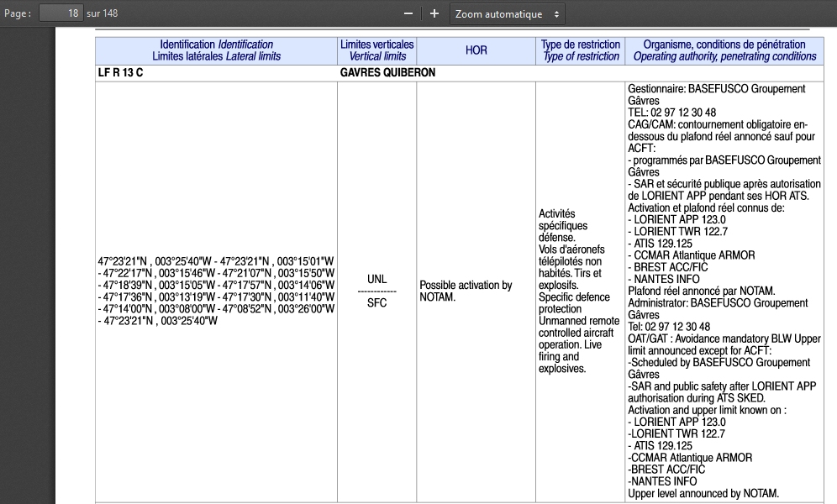The width and height of the screenshot is (837, 504).
Task: Click the 'LF R 13 C' identifier
Action: tap(121, 72)
